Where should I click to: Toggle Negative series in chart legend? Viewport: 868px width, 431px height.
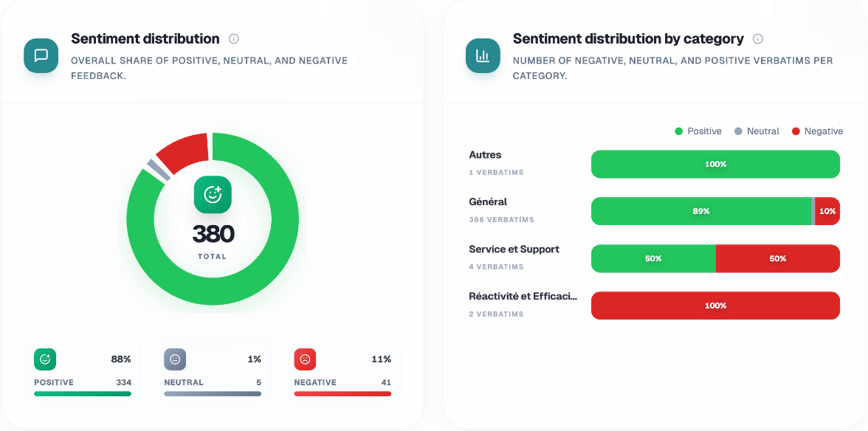click(818, 131)
